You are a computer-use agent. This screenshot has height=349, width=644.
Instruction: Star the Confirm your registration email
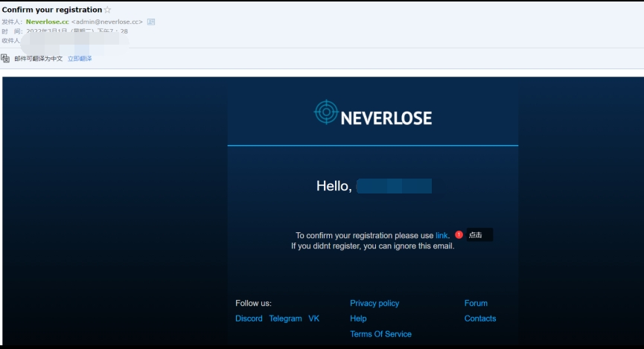108,10
